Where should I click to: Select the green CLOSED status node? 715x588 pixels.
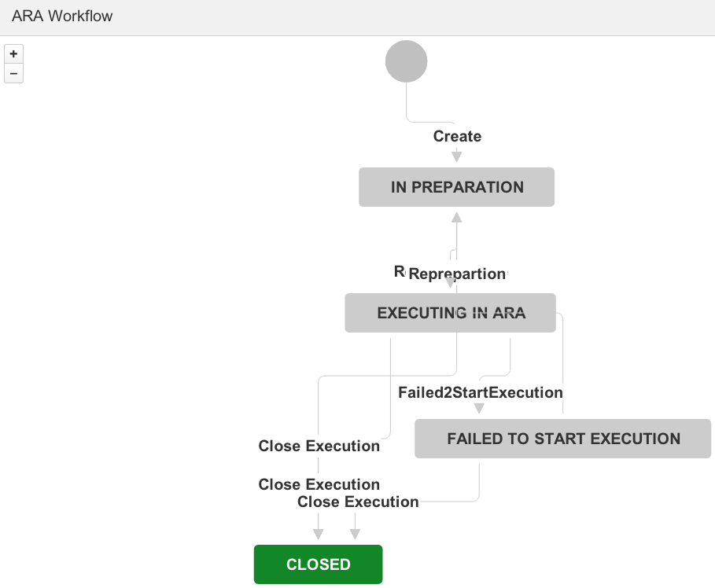click(319, 564)
